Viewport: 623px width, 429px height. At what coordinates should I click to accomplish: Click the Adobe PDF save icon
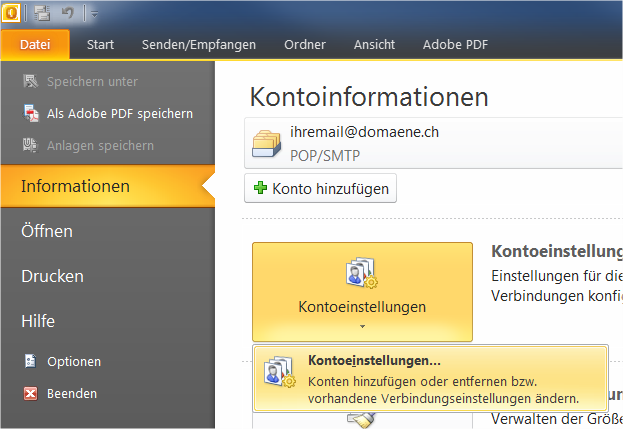31,113
